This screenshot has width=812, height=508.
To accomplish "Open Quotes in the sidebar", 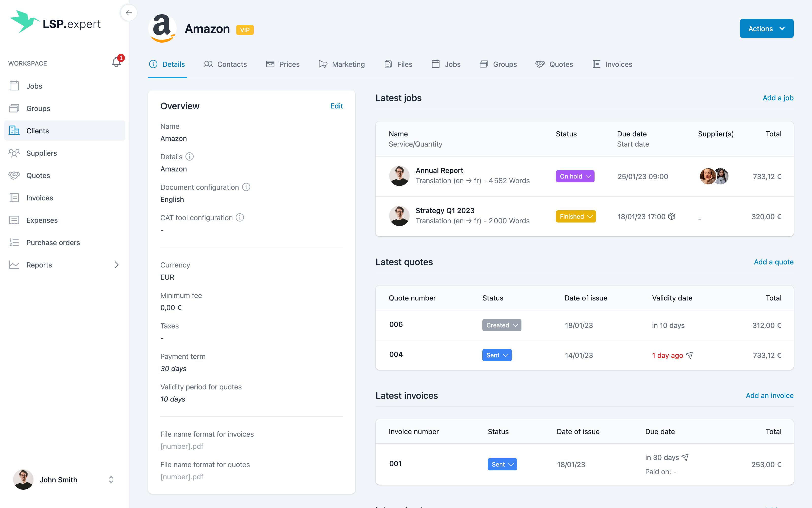I will 64,175.
